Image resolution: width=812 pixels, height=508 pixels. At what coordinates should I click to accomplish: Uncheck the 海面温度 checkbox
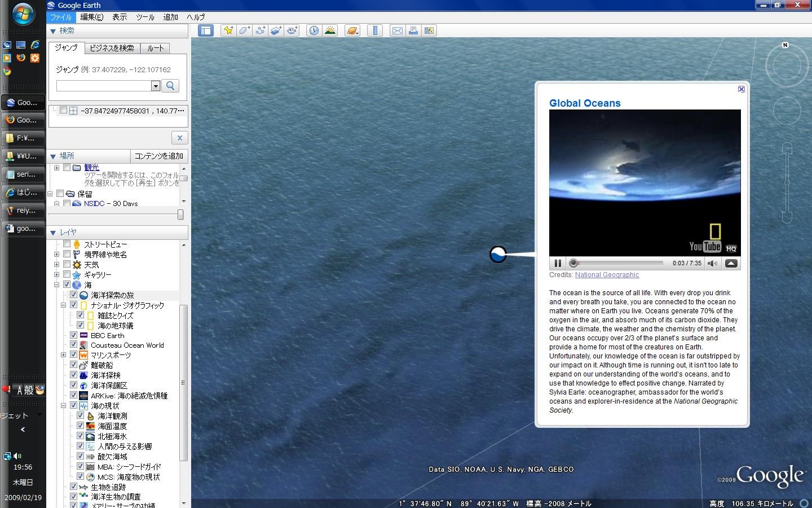80,426
